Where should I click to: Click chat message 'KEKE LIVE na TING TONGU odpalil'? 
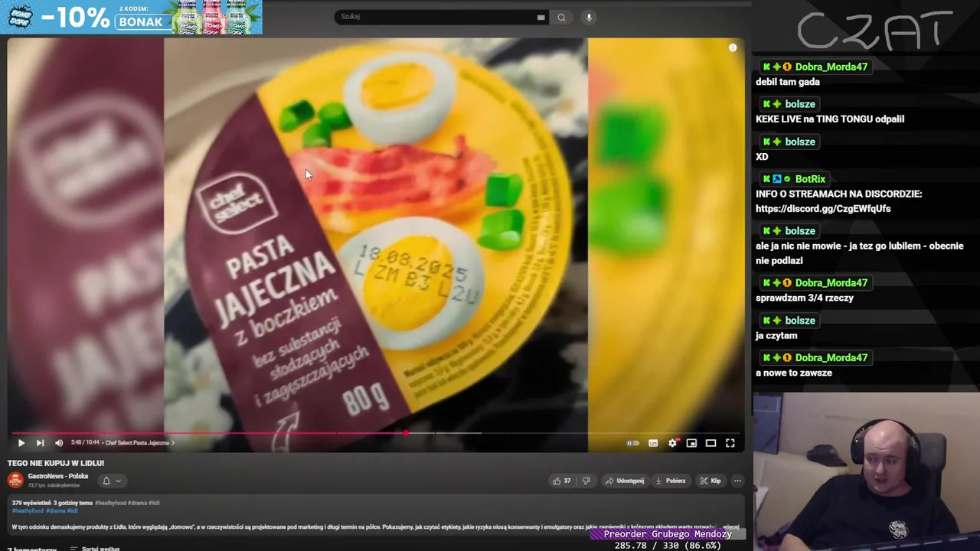tap(830, 119)
